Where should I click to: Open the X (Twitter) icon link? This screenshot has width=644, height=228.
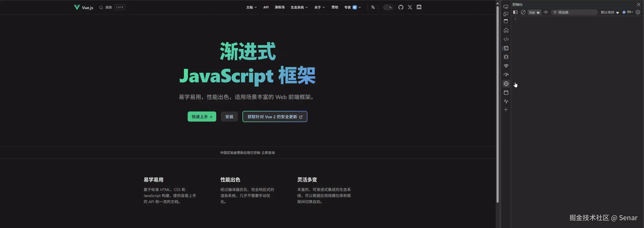pyautogui.click(x=410, y=7)
